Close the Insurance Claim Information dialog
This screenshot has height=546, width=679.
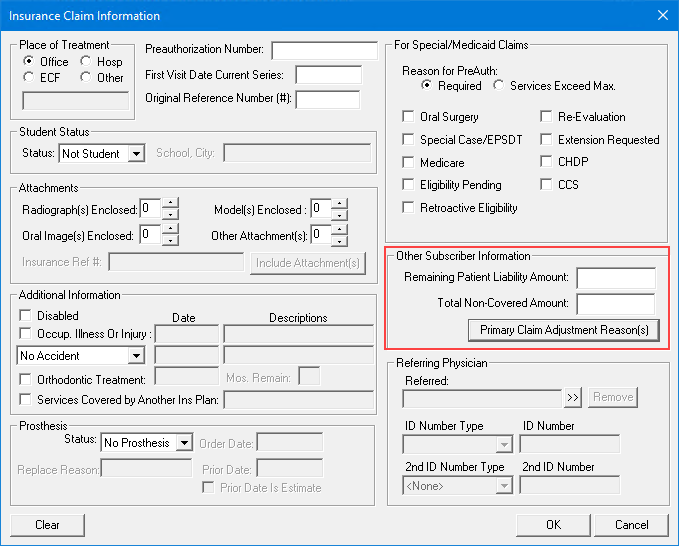point(661,15)
